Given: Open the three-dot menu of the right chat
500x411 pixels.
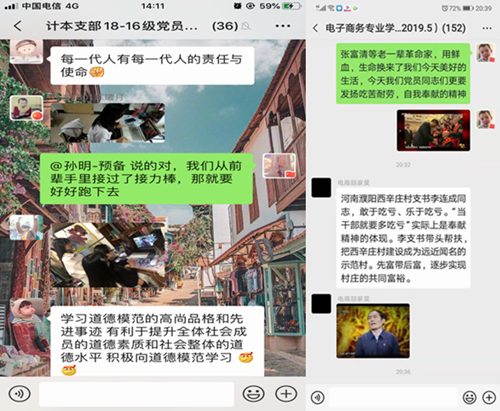Looking at the screenshot, I should click(487, 28).
